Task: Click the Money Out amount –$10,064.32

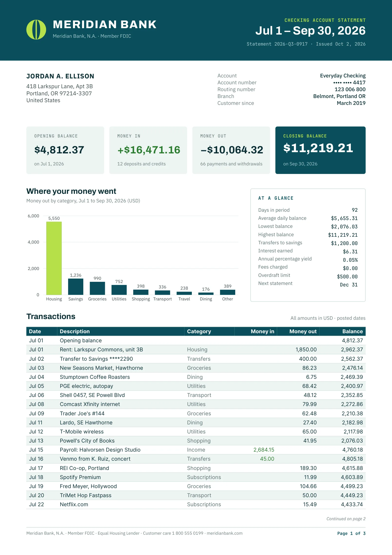Action: click(x=232, y=150)
